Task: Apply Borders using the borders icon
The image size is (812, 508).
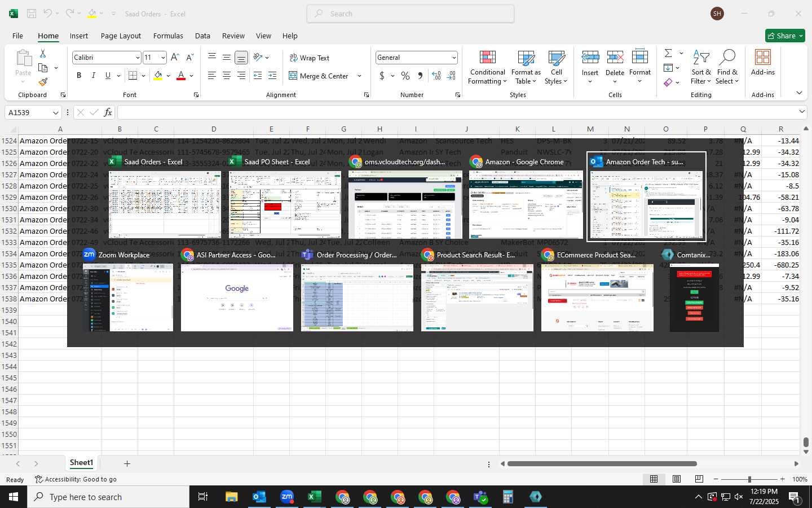Action: click(x=133, y=76)
